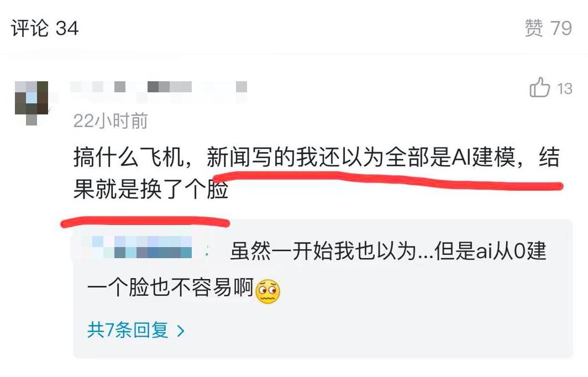Switch to the 赞 79 tab
588x377 pixels.
[x=548, y=28]
